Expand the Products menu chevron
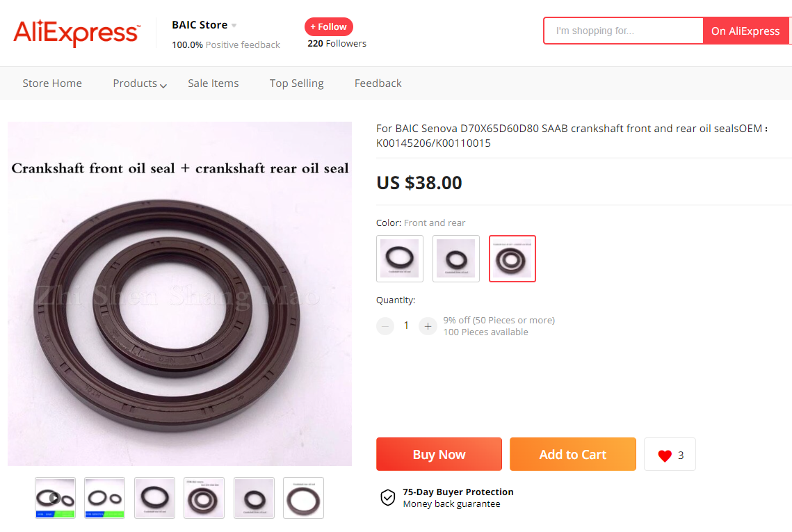Viewport: 792px width, 532px height. [x=163, y=86]
